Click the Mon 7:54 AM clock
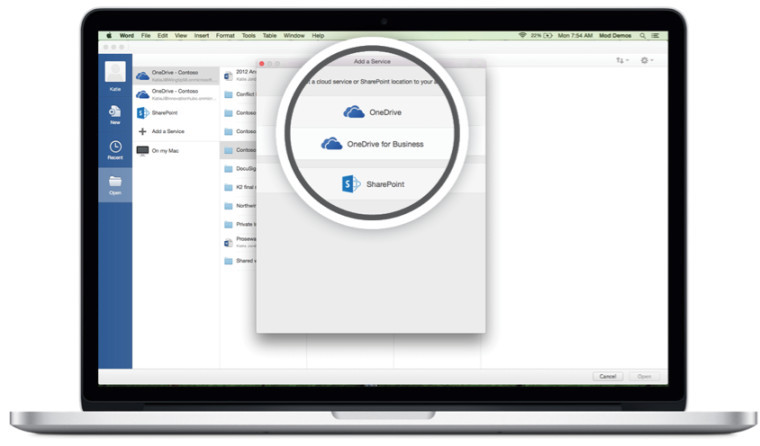Viewport: 760px width, 446px height. [575, 35]
